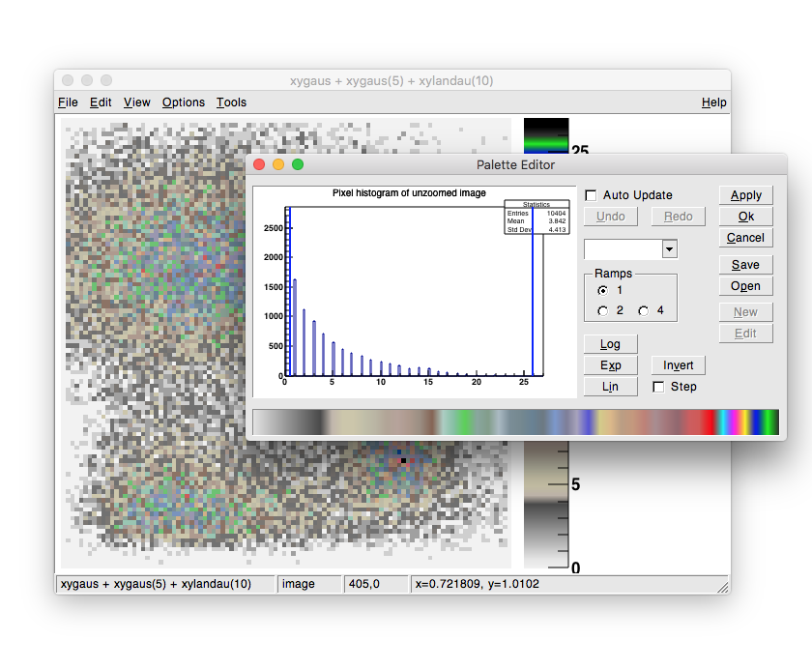Expand the palette preset combo box arrow
Screen dimensions: 812x669
pos(669,249)
